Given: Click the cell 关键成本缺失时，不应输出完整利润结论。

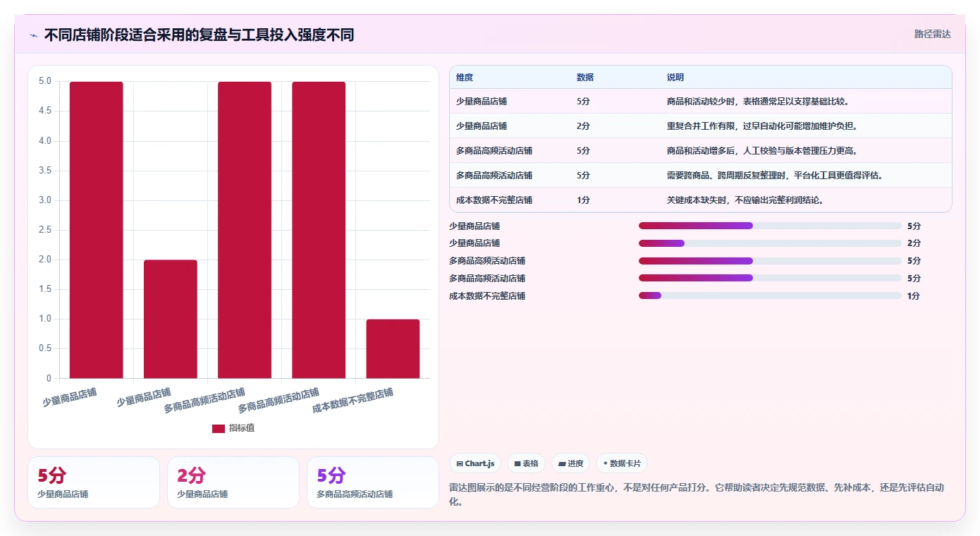Looking at the screenshot, I should (746, 200).
